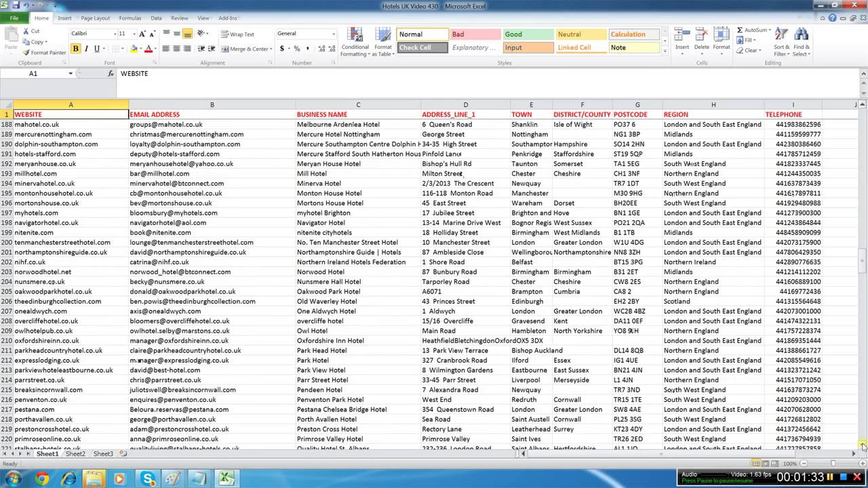Open the General number format dropdown
The height and width of the screenshot is (488, 868).
tap(333, 34)
